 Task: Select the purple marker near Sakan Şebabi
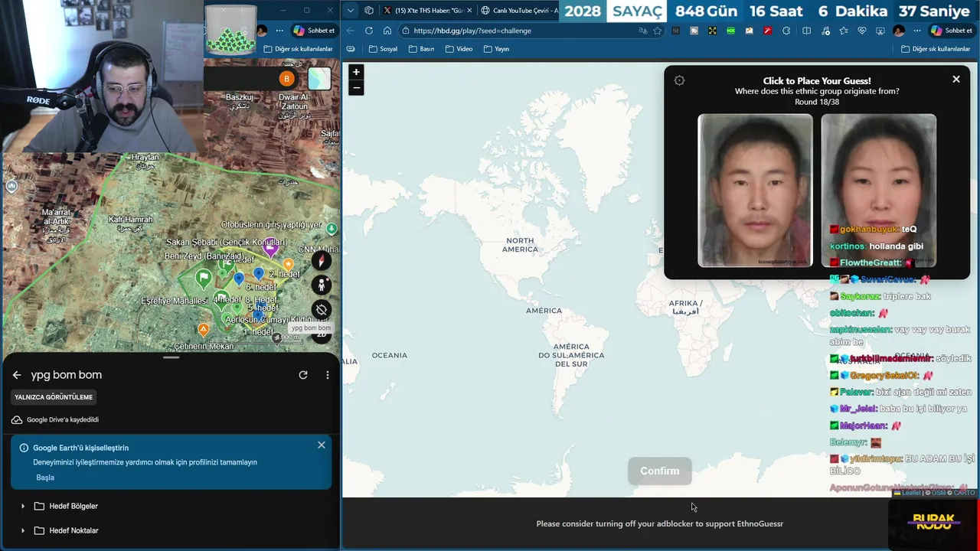[269, 249]
